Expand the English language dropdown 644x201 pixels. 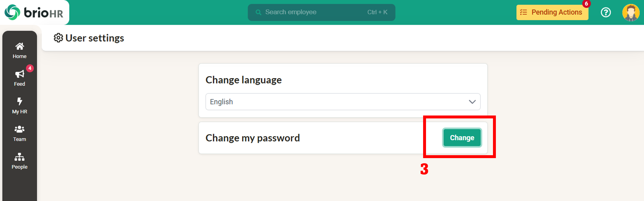[343, 102]
